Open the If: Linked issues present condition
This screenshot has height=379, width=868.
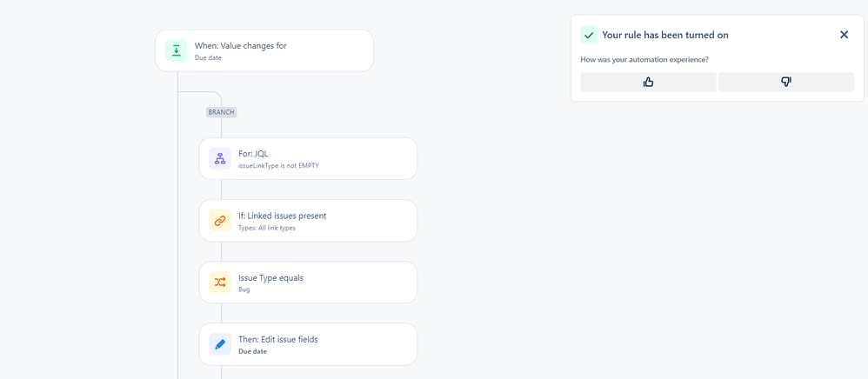pos(308,220)
